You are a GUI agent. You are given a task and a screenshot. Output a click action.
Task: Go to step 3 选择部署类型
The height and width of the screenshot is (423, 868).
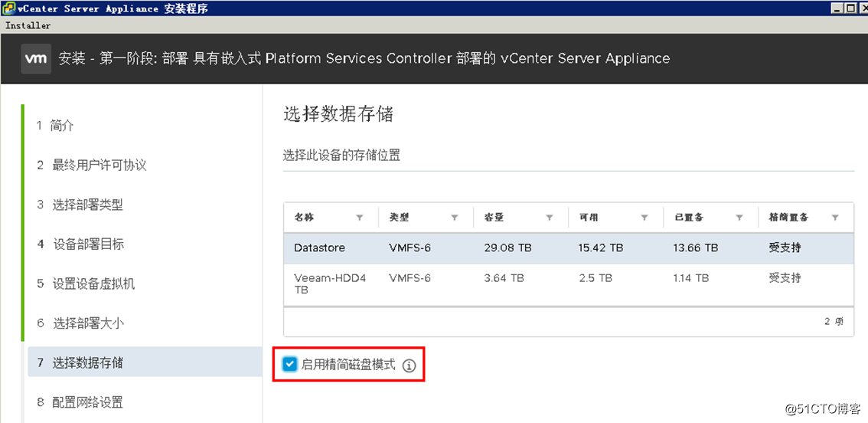click(x=80, y=205)
